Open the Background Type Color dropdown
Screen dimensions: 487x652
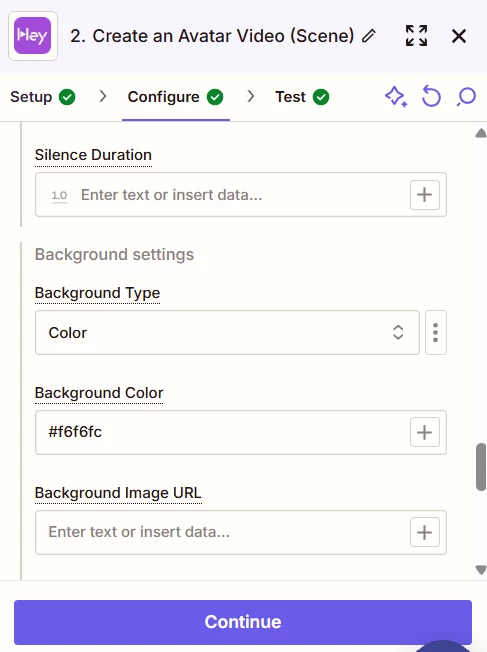(x=227, y=333)
